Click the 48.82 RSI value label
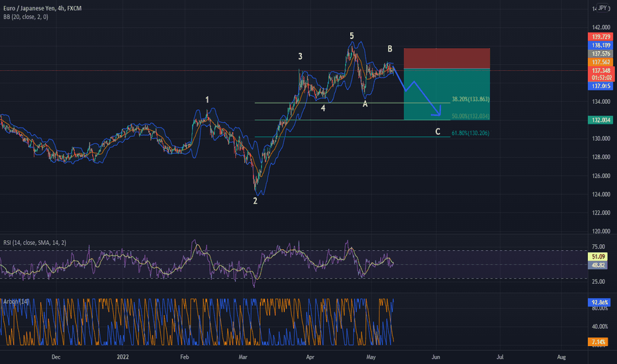Image resolution: width=617 pixels, height=364 pixels. tap(598, 265)
